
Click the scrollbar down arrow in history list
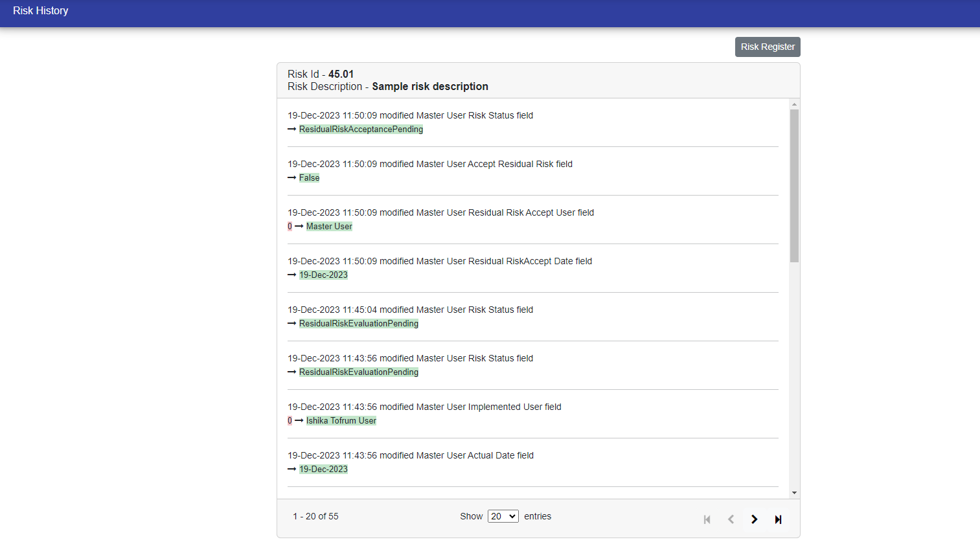point(794,493)
